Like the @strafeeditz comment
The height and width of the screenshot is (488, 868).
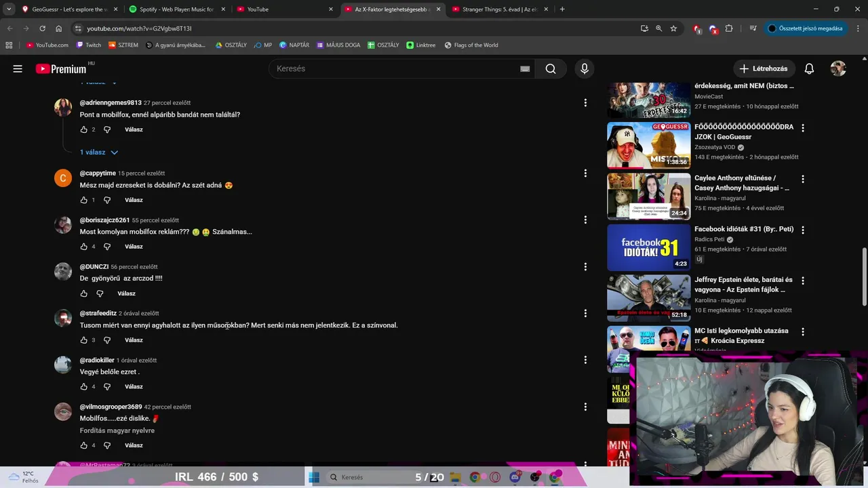84,340
